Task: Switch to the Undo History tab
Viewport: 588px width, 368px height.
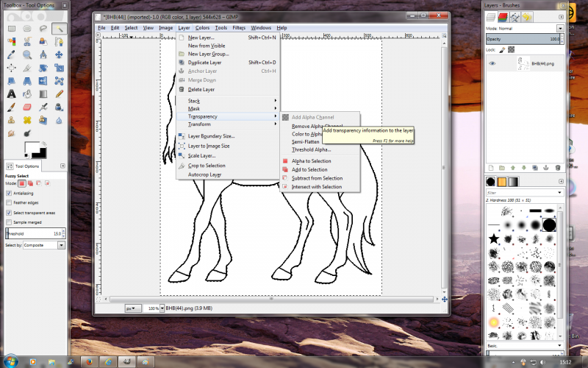Action: [x=527, y=17]
